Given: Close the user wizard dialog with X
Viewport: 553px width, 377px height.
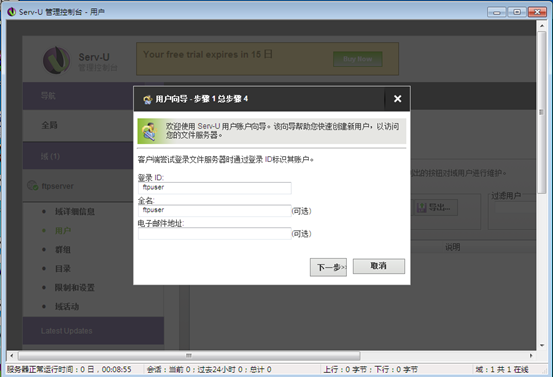Looking at the screenshot, I should [397, 99].
